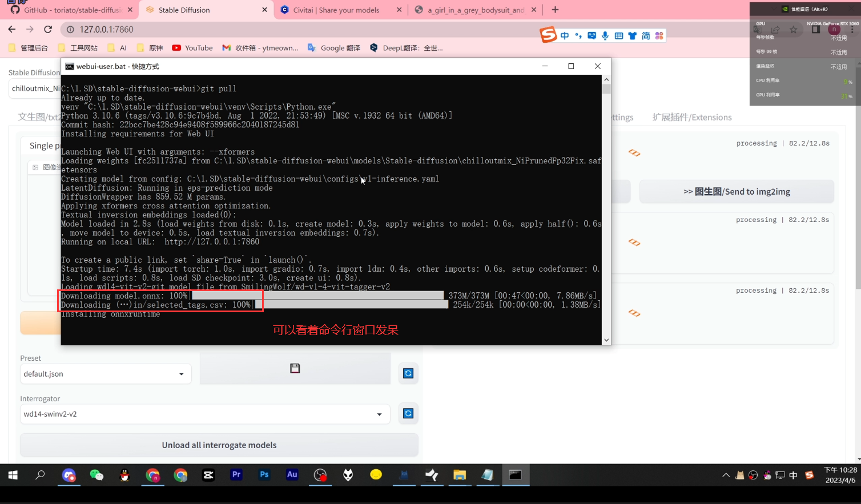
Task: Click the command window scroll-up arrow
Action: [606, 79]
